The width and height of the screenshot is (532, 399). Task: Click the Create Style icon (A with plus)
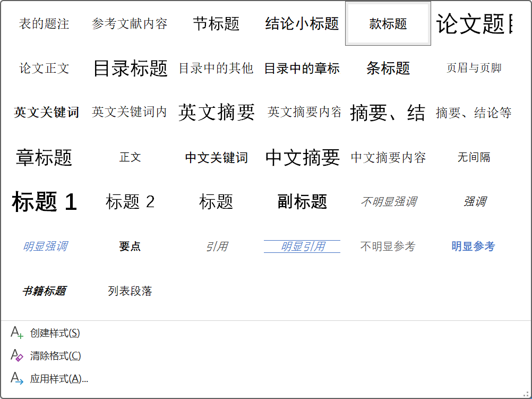[x=17, y=333]
